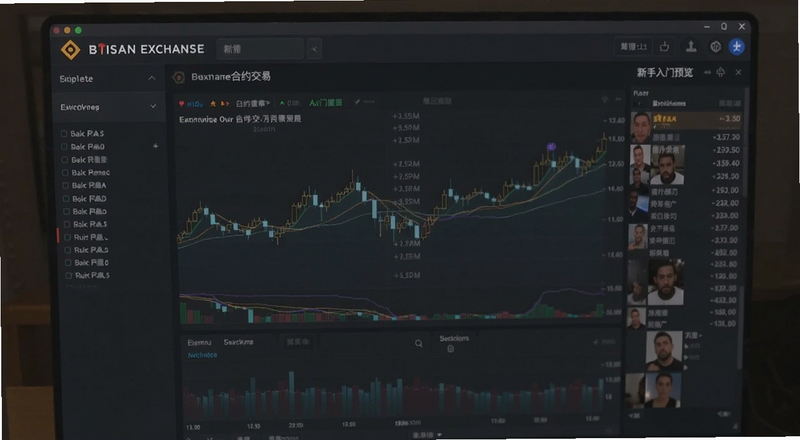Open the blue round profile icon

736,47
